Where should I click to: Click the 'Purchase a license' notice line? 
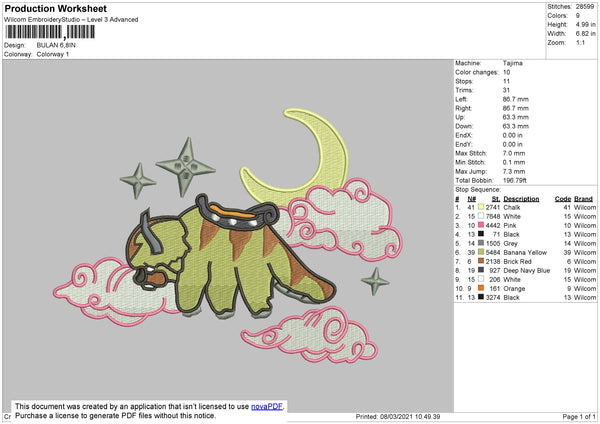(x=115, y=416)
